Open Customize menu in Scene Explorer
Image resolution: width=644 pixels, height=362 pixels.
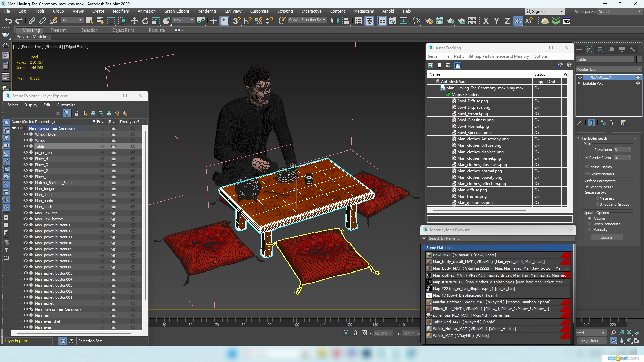[66, 105]
